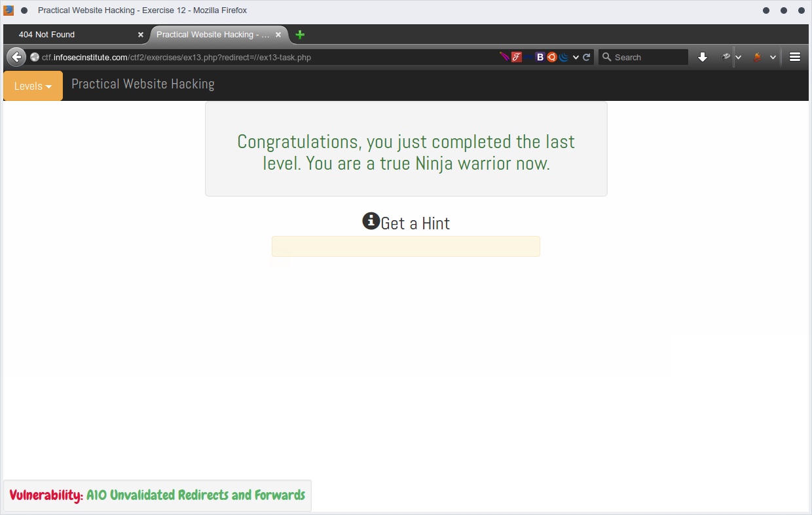Click the reload page icon
Image resolution: width=812 pixels, height=515 pixels.
587,57
